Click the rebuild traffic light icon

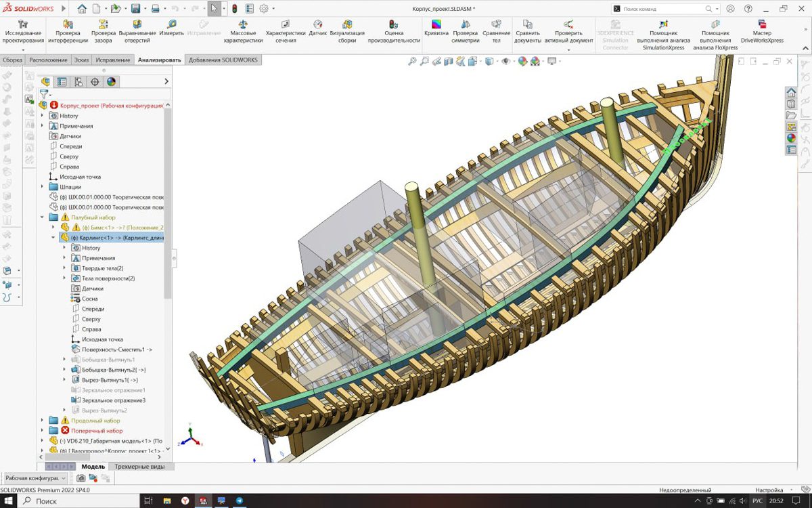pos(235,9)
